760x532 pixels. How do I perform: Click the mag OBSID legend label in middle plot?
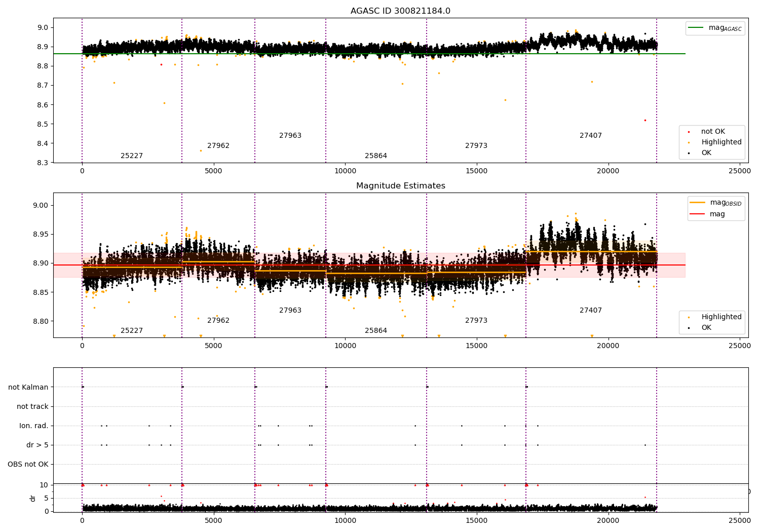tap(726, 203)
